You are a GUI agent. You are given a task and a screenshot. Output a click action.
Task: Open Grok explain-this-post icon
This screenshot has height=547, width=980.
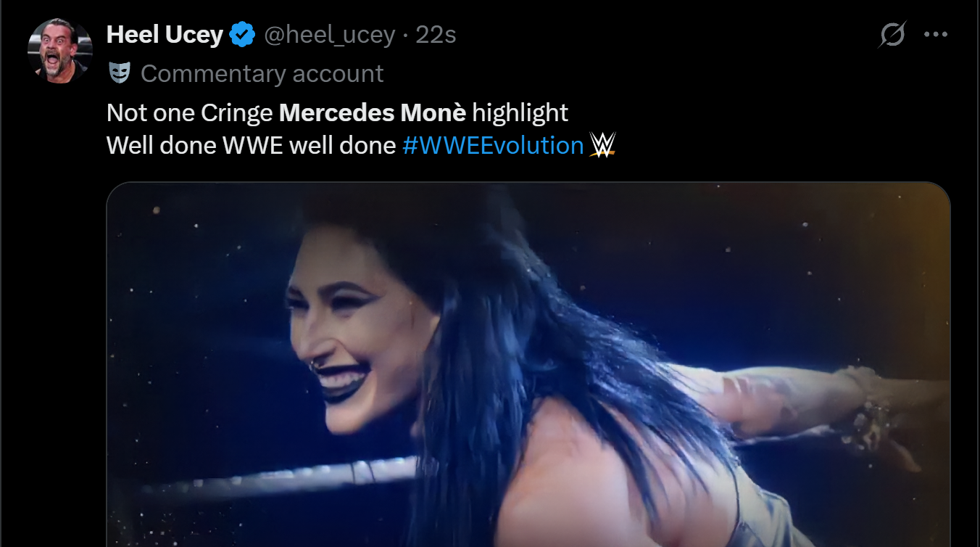pos(892,34)
